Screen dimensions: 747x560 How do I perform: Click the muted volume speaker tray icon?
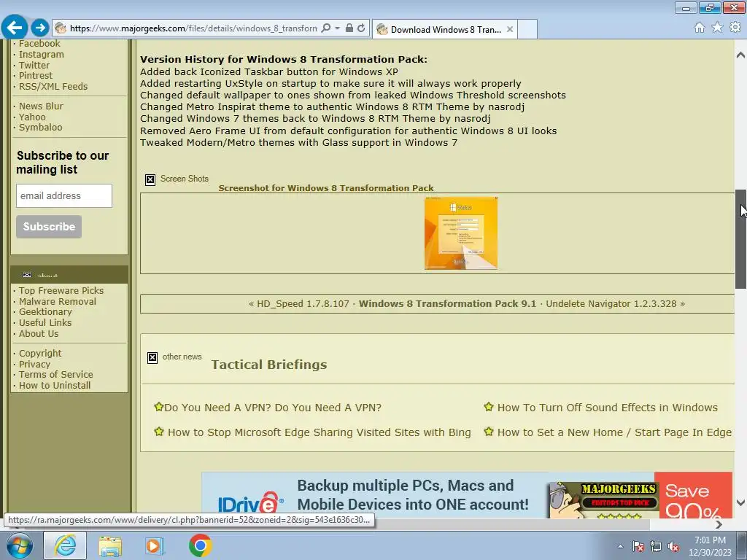point(673,546)
